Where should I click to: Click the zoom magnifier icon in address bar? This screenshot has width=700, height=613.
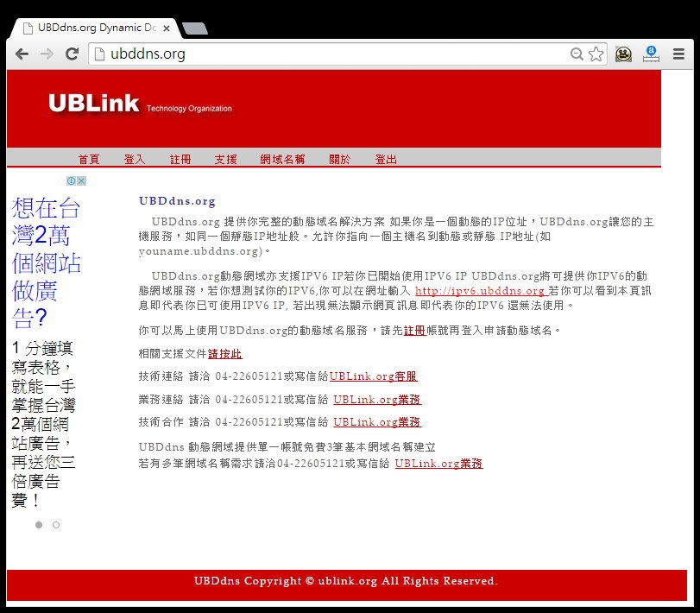coord(577,54)
